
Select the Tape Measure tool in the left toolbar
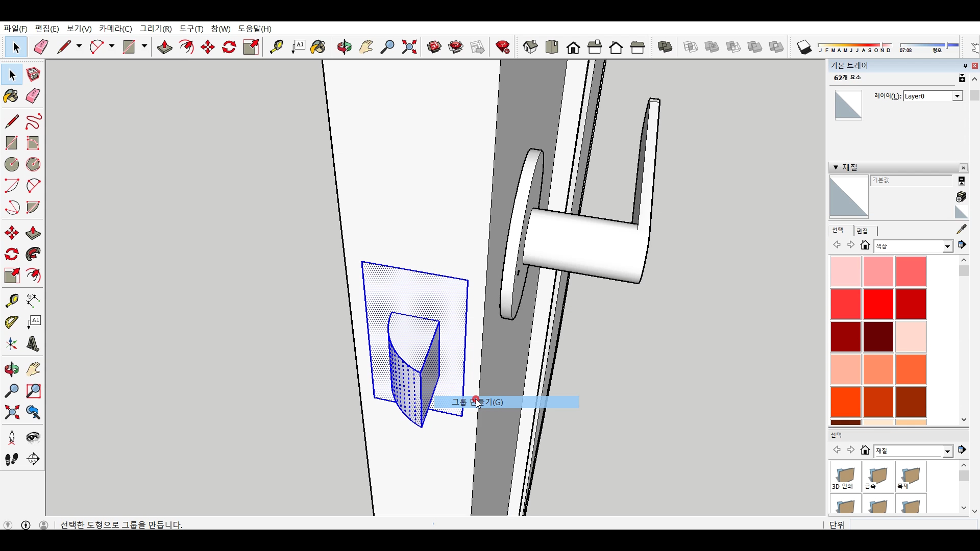tap(12, 300)
